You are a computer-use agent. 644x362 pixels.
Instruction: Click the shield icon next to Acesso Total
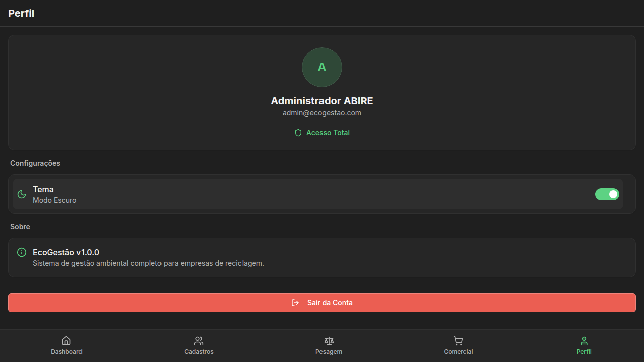(x=298, y=133)
